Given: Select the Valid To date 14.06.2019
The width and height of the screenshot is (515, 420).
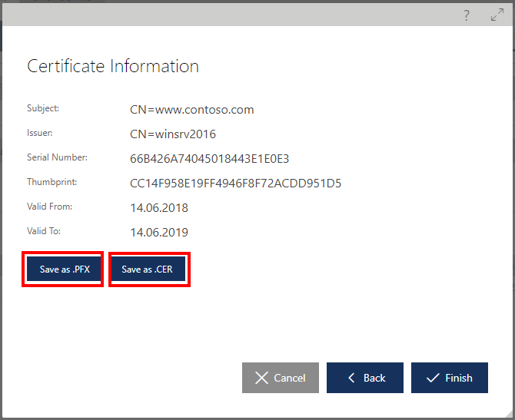Looking at the screenshot, I should click(x=159, y=233).
